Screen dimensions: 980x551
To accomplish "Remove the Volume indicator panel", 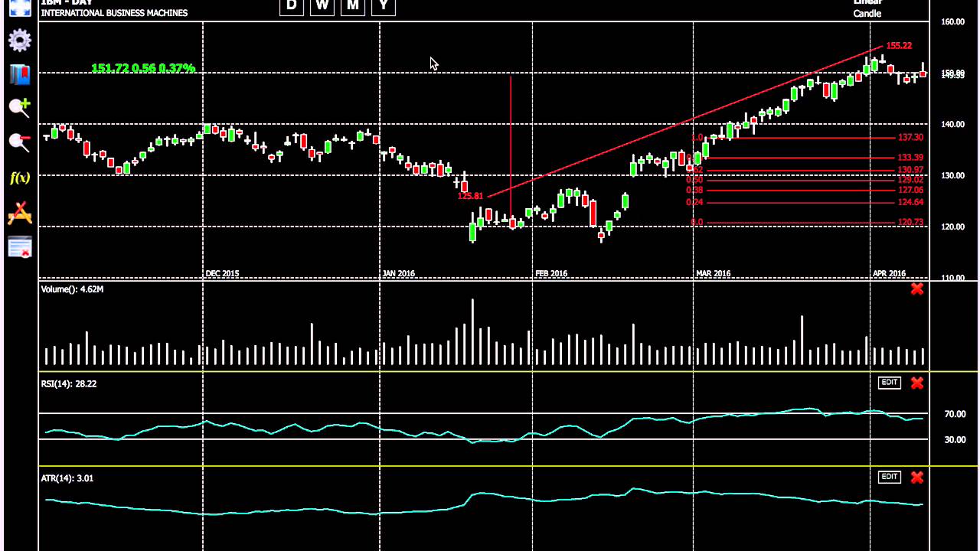I will pos(917,289).
